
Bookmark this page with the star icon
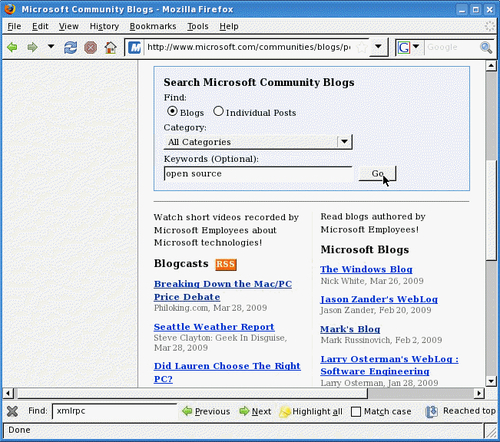pyautogui.click(x=362, y=47)
